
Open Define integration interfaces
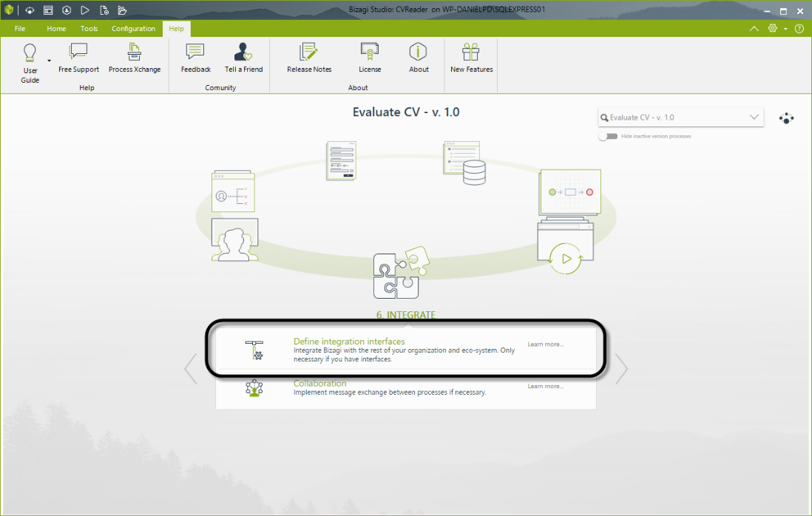349,341
